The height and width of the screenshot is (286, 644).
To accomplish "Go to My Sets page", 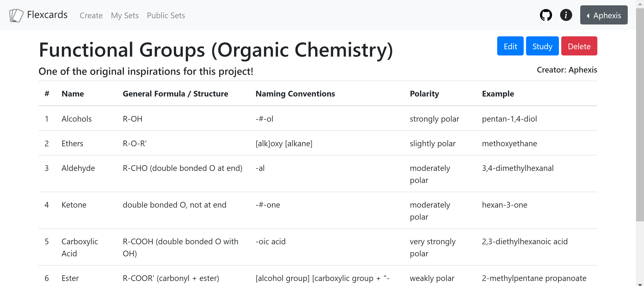I will (x=125, y=15).
